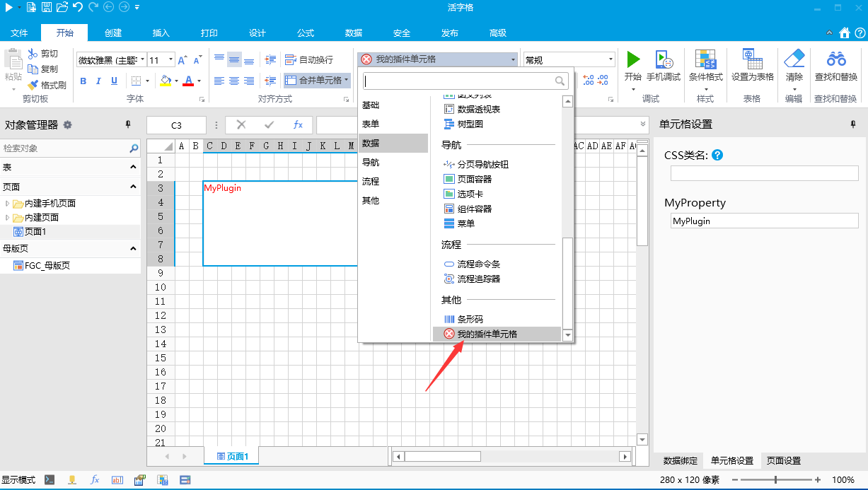
Task: Choose 我的插件单元格 in the list
Action: [x=497, y=334]
